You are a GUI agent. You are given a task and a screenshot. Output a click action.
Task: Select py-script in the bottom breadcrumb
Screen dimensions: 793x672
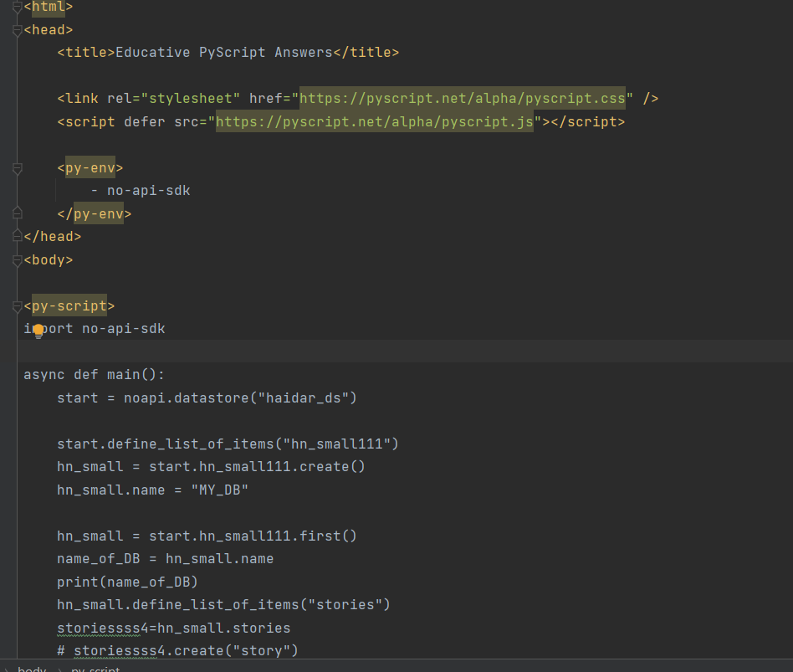(x=95, y=669)
